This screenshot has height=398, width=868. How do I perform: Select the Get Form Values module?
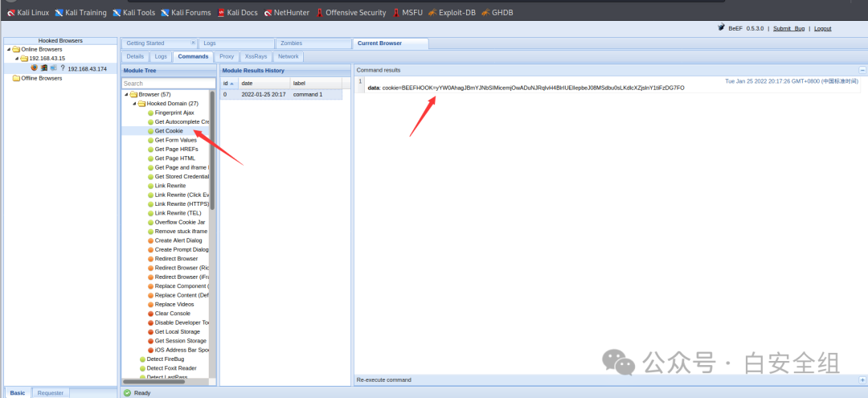pyautogui.click(x=176, y=140)
